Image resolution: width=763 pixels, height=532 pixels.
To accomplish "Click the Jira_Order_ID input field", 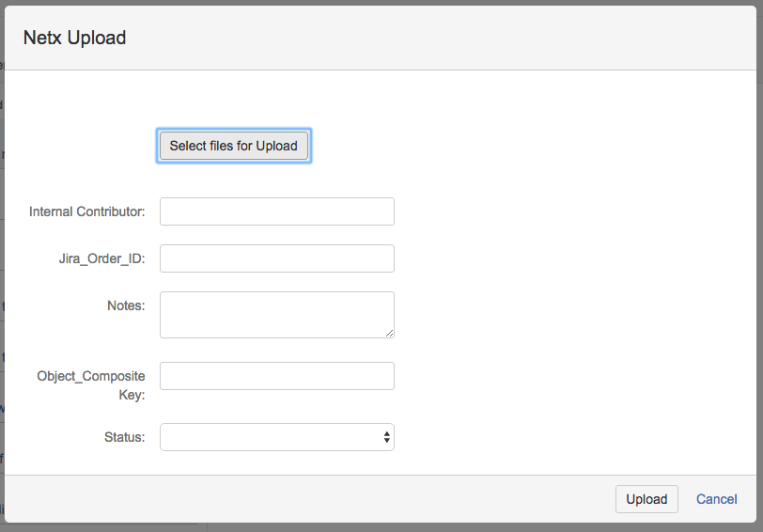I will tap(277, 258).
